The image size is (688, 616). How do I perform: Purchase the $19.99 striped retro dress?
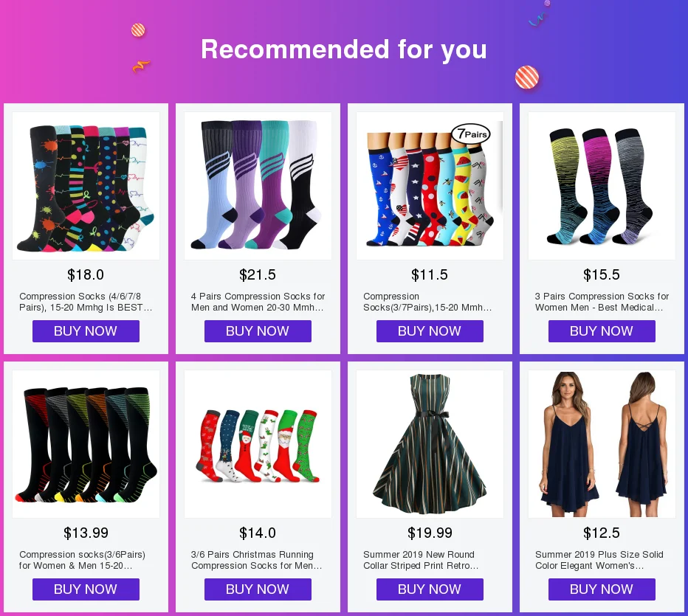pos(430,589)
